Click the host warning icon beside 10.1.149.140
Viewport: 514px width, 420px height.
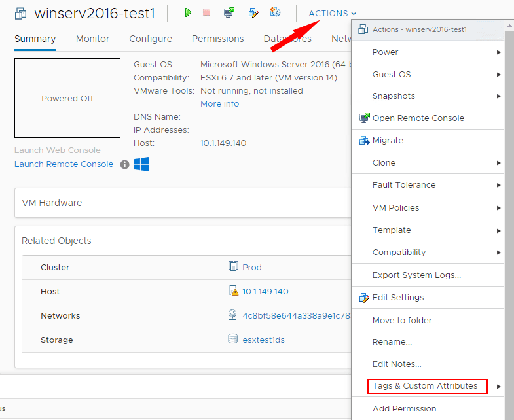233,290
